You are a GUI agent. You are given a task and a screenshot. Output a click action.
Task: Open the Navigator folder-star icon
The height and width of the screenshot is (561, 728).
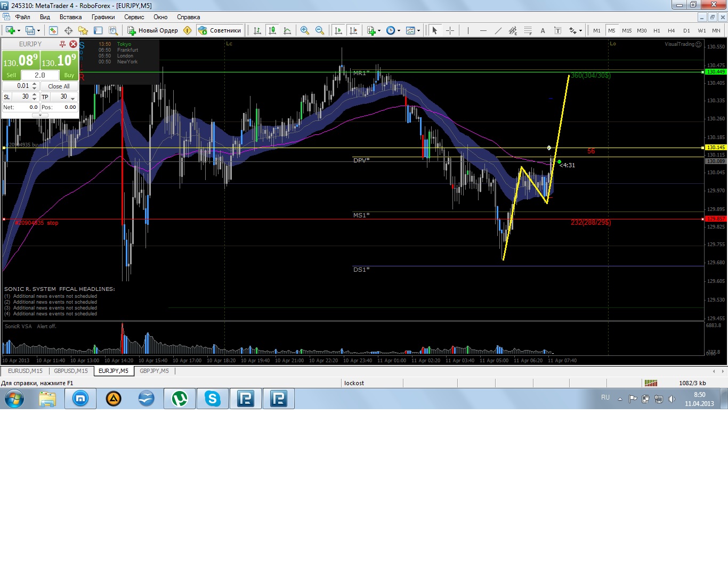coord(83,30)
